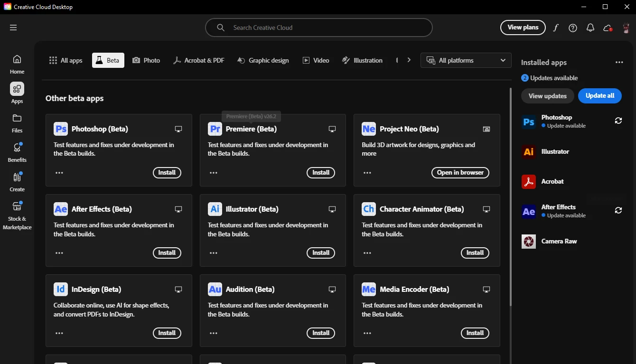Click the Character Animator (Beta) icon
Viewport: 636px width, 364px height.
(369, 209)
